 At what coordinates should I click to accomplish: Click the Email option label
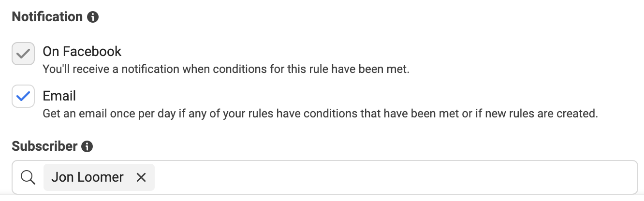(59, 96)
